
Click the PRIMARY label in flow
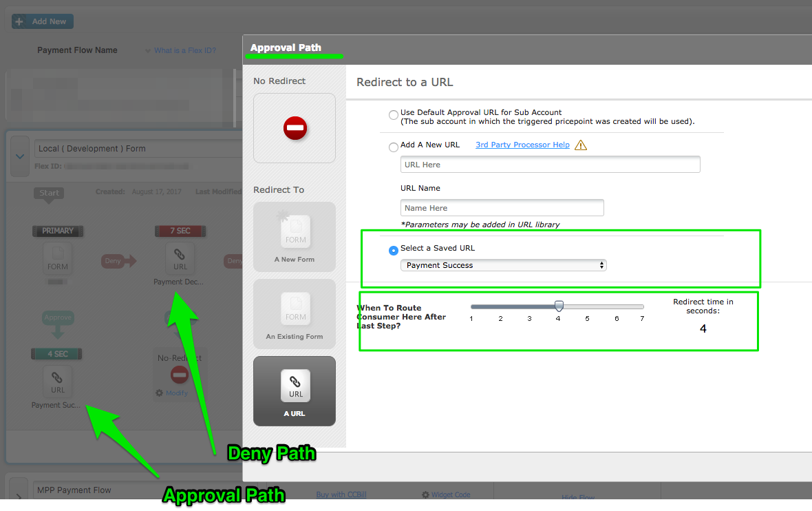pos(58,231)
